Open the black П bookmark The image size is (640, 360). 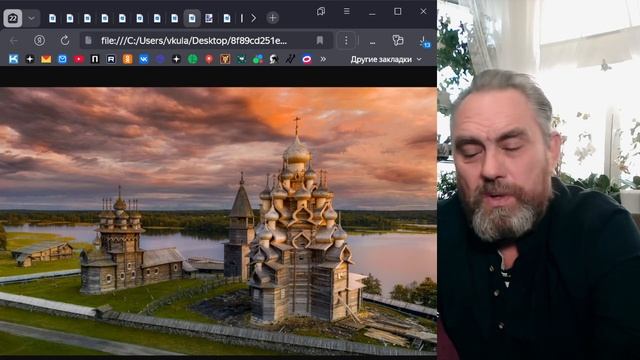click(x=95, y=60)
